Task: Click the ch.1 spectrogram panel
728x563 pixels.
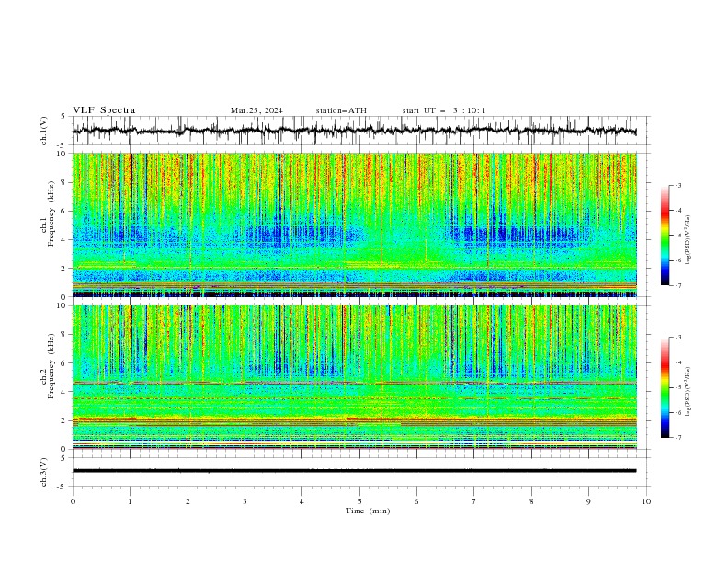Action: (355, 224)
